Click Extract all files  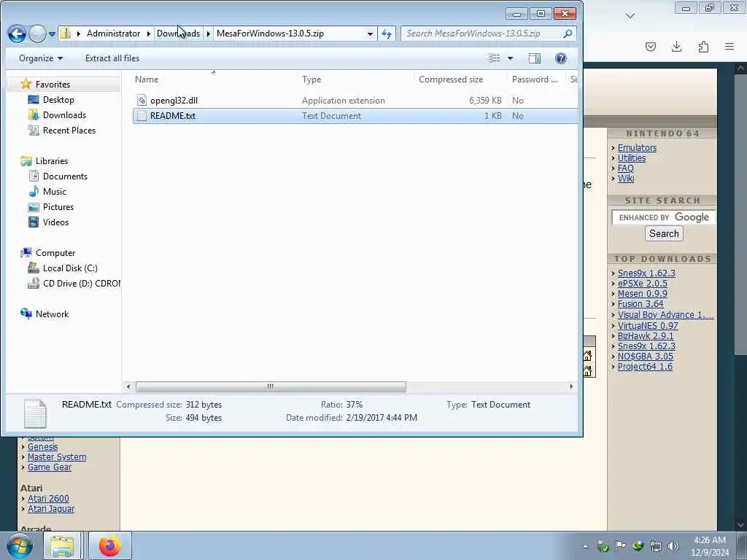(x=112, y=58)
